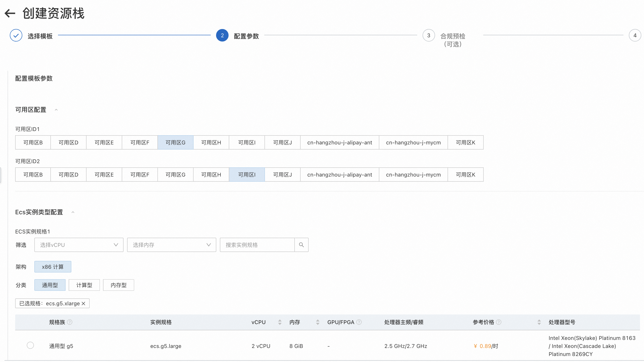The image size is (644, 362).
Task: Switch category to 计算型
Action: coord(84,285)
